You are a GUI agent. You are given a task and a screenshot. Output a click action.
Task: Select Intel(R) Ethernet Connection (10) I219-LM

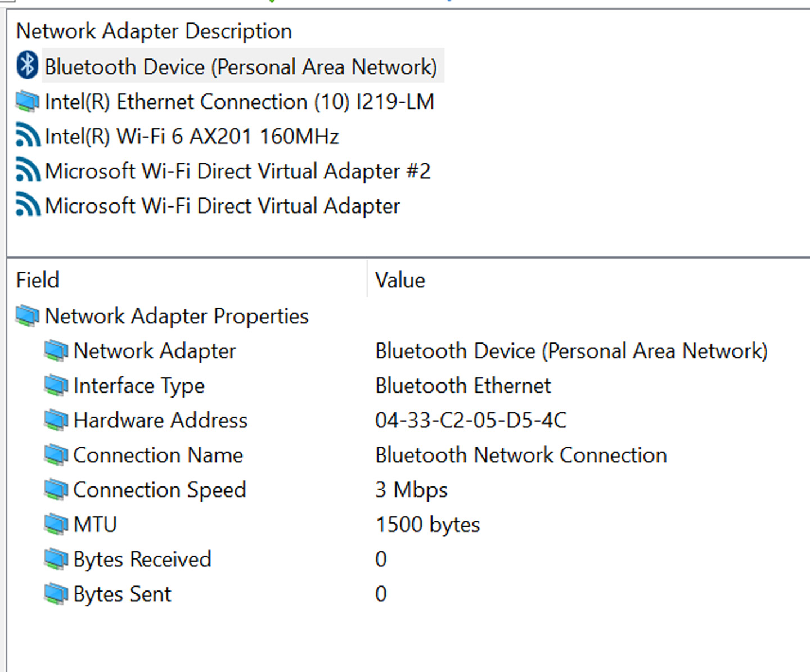tap(239, 102)
